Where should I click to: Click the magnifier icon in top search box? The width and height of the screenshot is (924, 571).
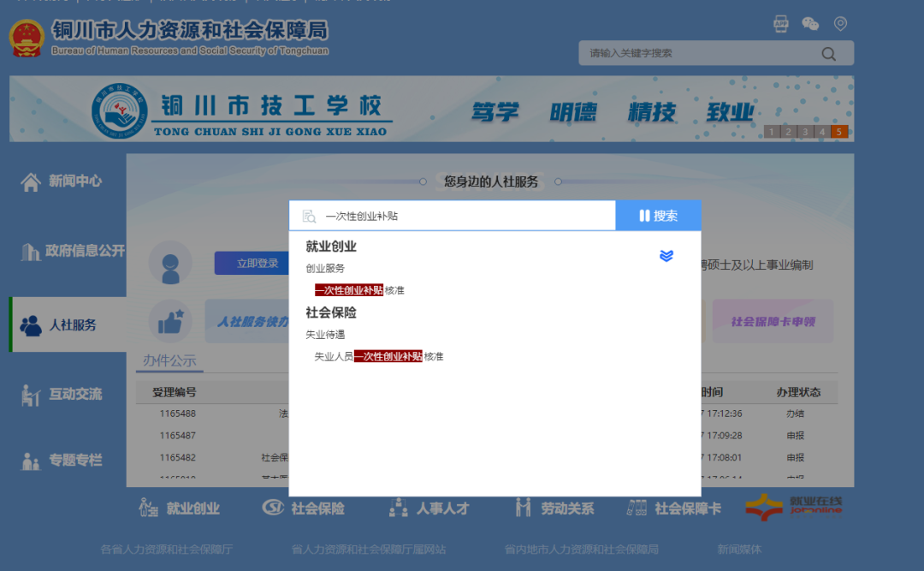point(828,54)
